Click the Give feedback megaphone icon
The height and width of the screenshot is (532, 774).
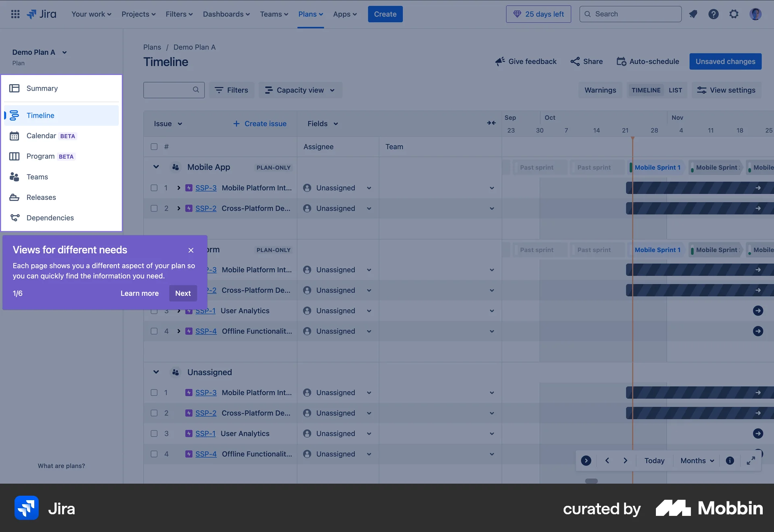click(499, 61)
